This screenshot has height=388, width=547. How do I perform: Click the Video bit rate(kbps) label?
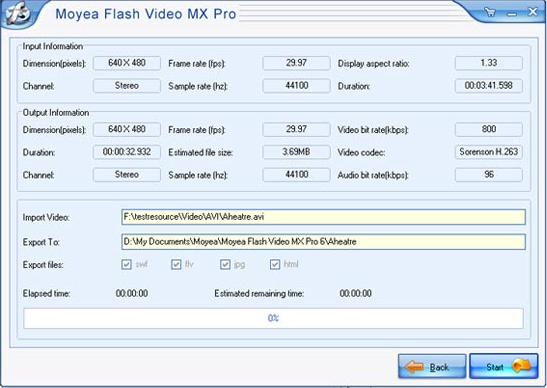pyautogui.click(x=373, y=130)
